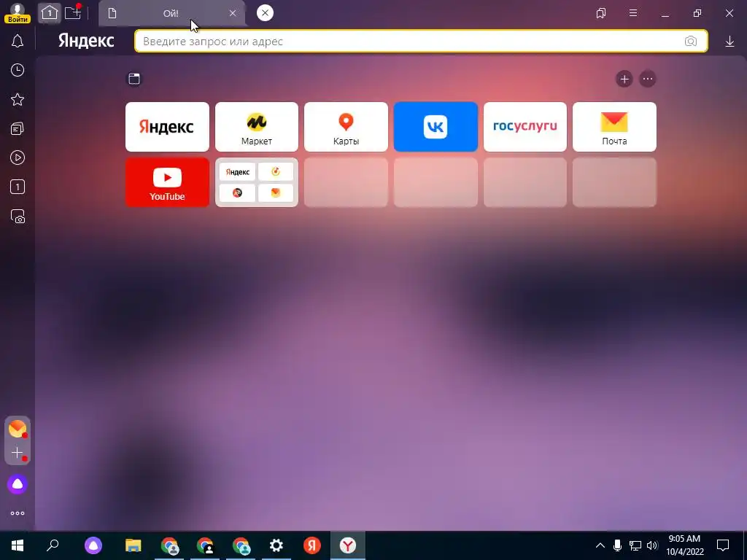Open History clock icon in sidebar
Screen dimensions: 747x560
click(x=18, y=71)
